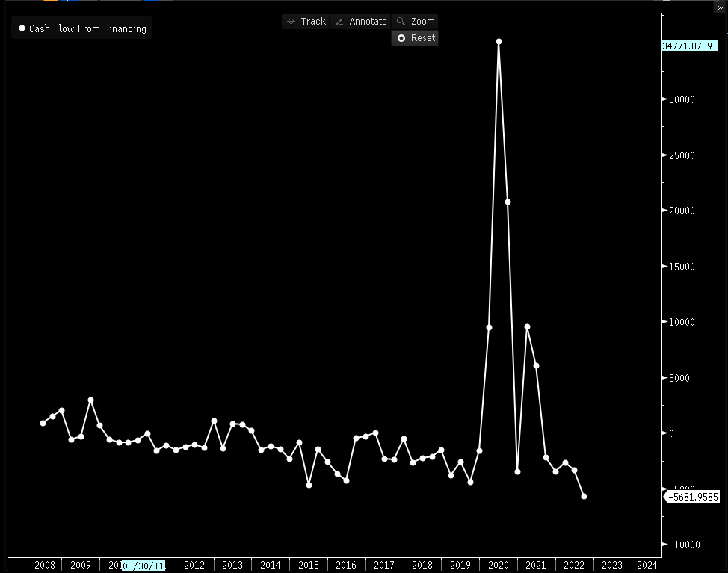Click the Zoom magnifier icon
728x573 pixels.
(x=401, y=22)
